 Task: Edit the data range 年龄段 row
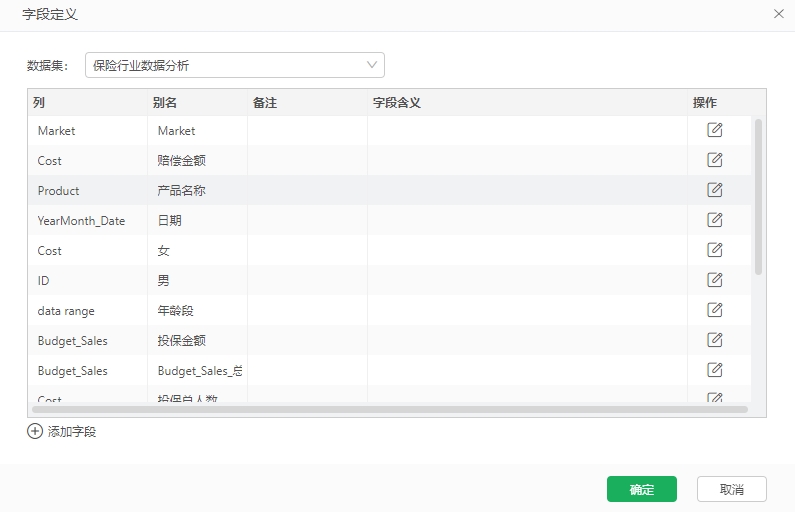pyautogui.click(x=714, y=310)
